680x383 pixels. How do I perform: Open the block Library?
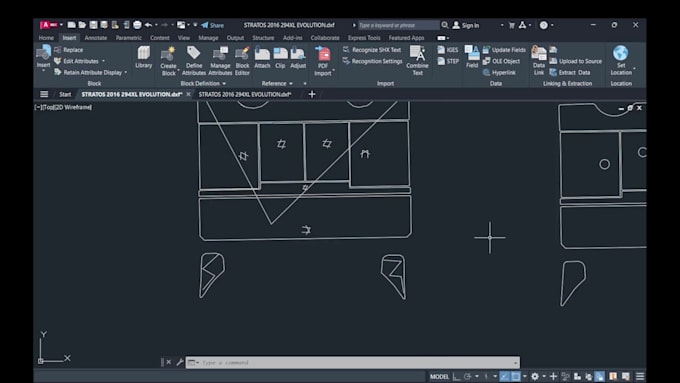coord(144,57)
